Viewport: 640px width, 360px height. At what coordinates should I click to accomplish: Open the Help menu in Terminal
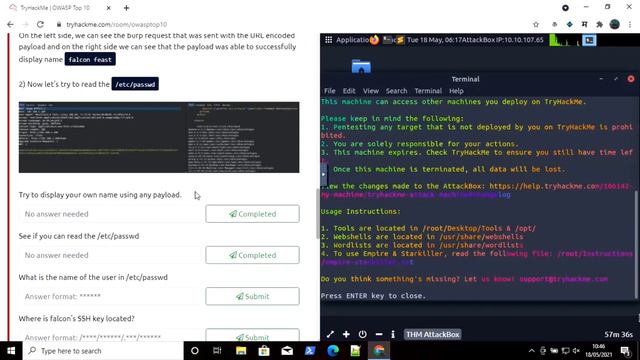(x=456, y=91)
